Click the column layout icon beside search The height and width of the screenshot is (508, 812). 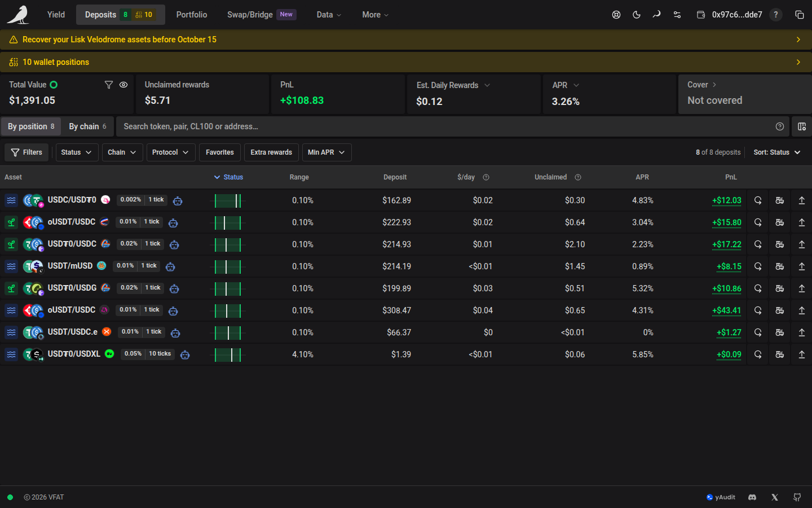802,126
